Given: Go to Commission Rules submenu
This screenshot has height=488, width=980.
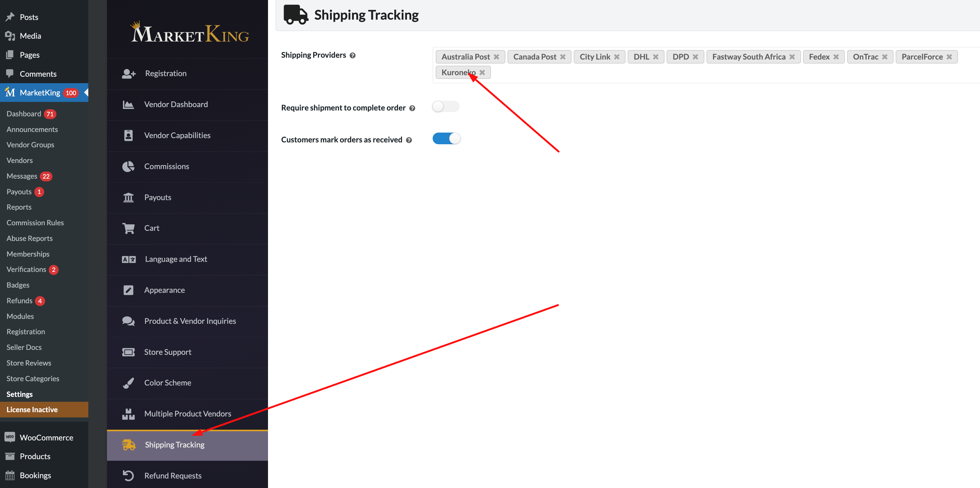Looking at the screenshot, I should pos(35,223).
